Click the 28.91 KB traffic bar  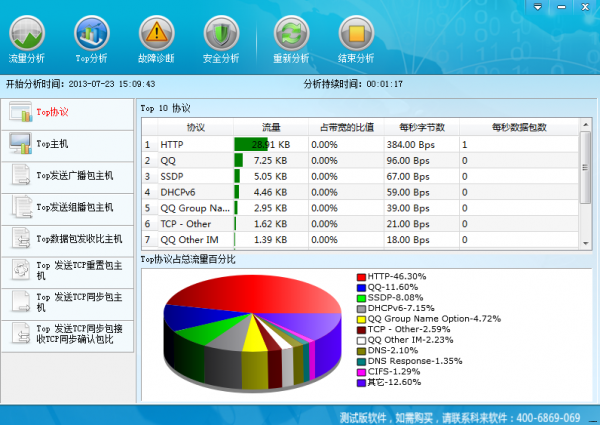251,145
